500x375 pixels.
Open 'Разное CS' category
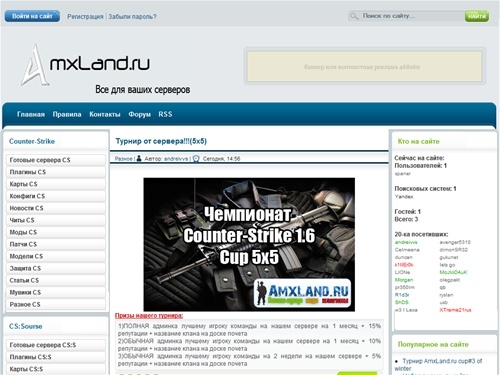56,304
